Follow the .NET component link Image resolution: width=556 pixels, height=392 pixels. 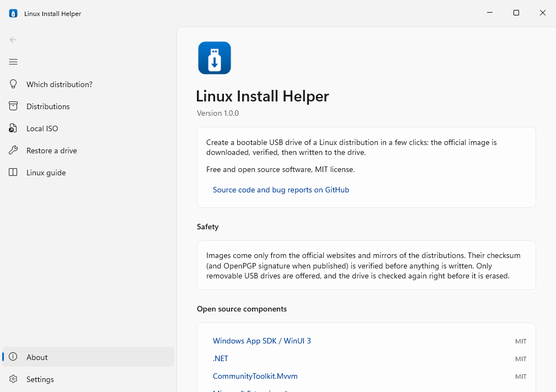pos(220,359)
